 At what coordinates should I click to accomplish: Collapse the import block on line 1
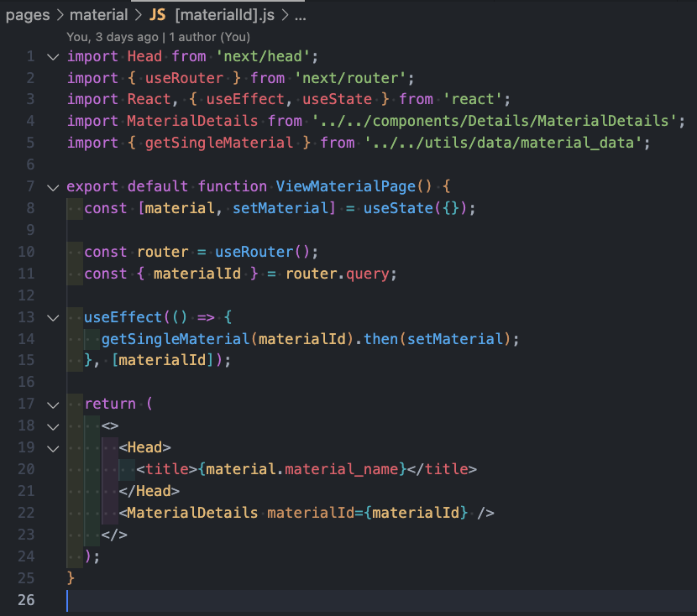(x=53, y=56)
